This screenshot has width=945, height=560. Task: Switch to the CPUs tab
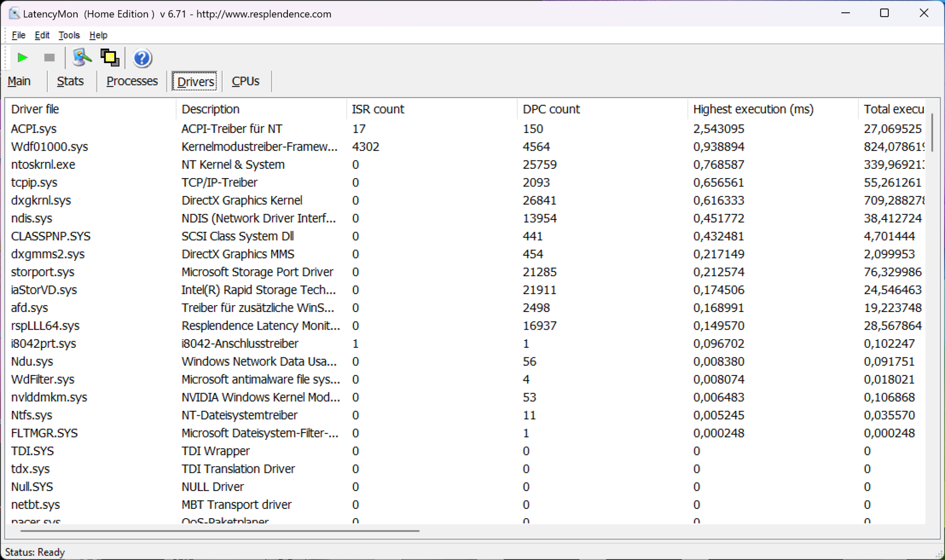(245, 81)
